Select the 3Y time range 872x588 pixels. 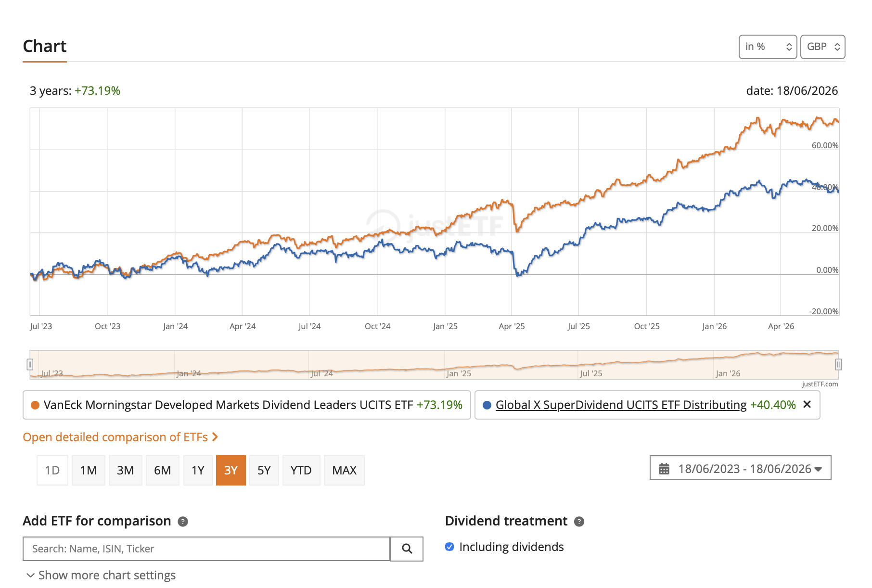coord(231,470)
